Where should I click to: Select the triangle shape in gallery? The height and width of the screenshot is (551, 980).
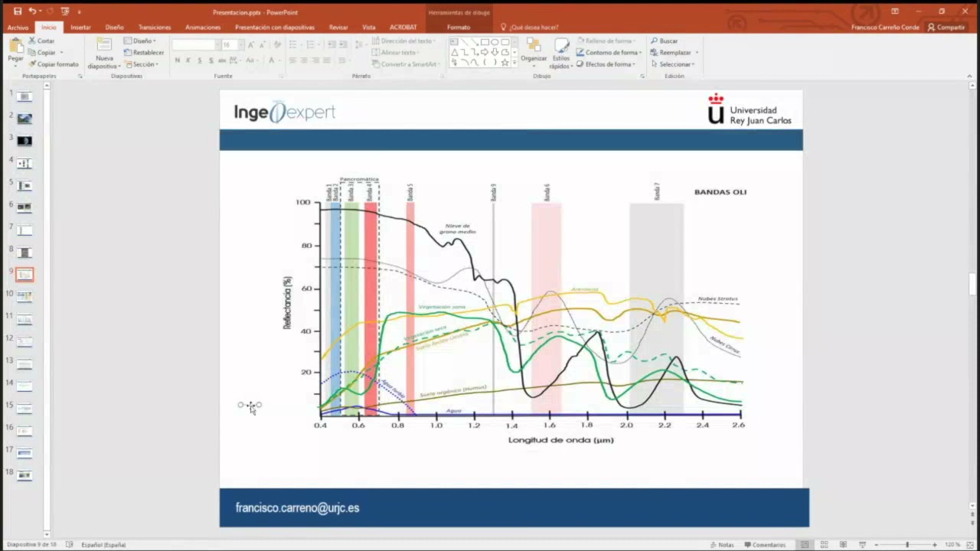point(455,52)
